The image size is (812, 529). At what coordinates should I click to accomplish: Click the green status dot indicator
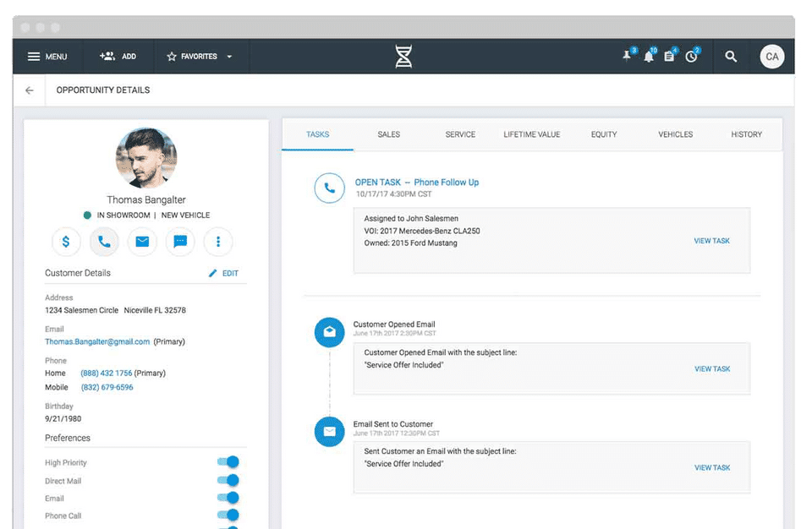(87, 215)
